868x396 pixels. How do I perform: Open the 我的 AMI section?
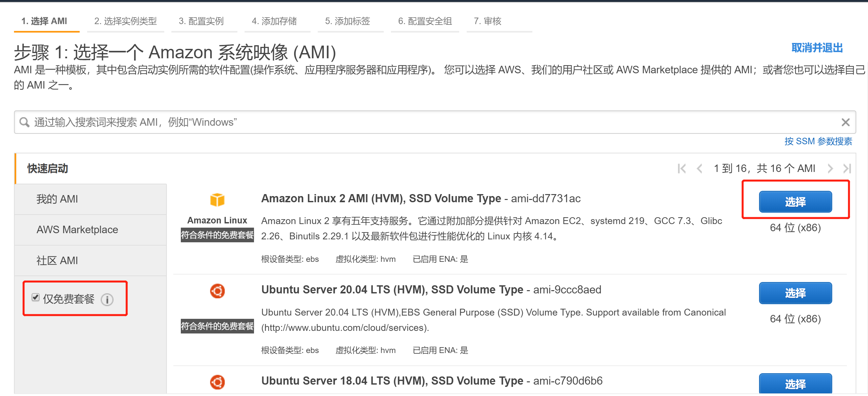coord(57,199)
